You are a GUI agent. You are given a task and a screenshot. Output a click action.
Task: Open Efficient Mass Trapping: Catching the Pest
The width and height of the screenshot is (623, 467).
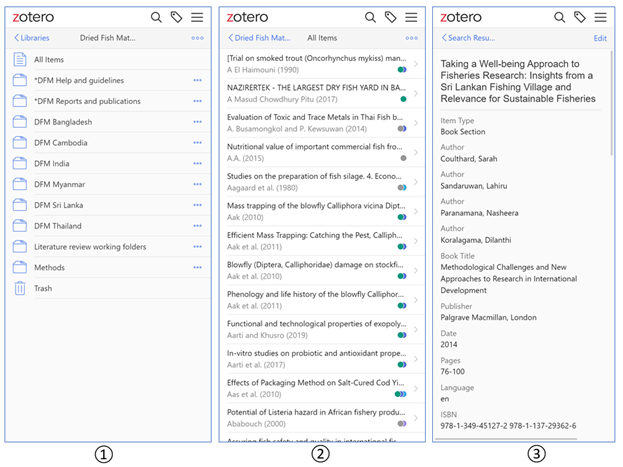click(322, 241)
